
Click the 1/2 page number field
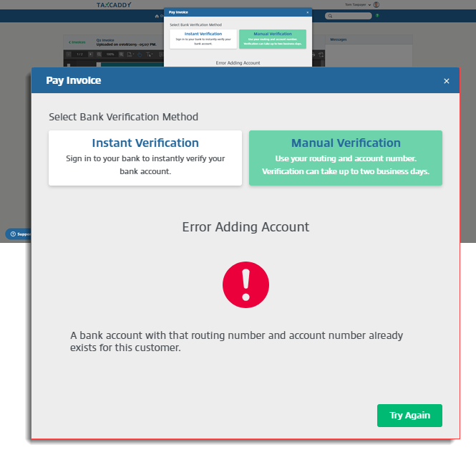pyautogui.click(x=80, y=54)
